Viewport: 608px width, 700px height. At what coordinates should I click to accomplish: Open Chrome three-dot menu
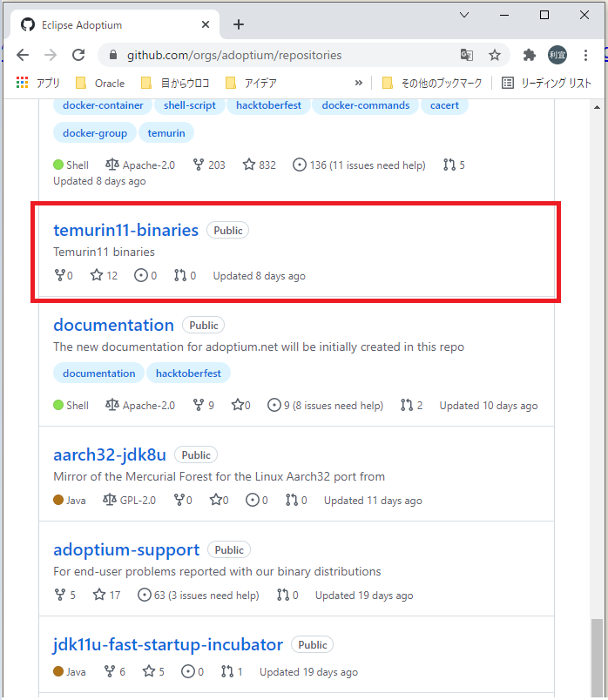pyautogui.click(x=585, y=55)
